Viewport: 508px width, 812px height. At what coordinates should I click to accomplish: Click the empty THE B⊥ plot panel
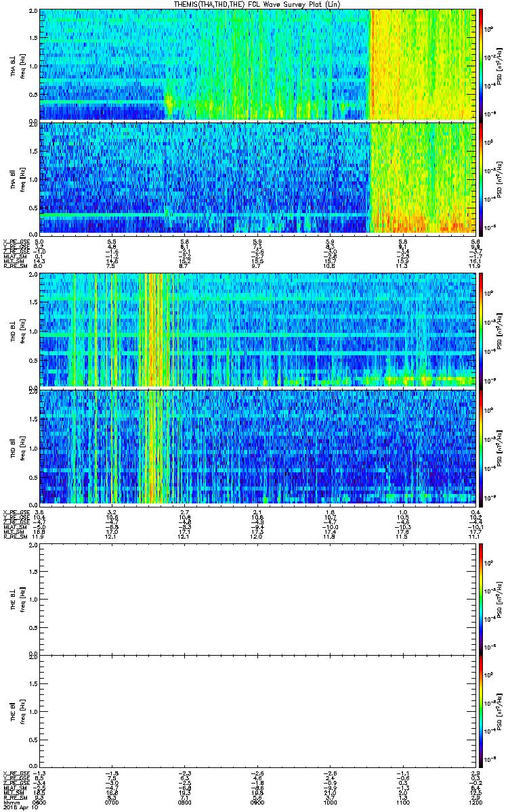(257, 598)
